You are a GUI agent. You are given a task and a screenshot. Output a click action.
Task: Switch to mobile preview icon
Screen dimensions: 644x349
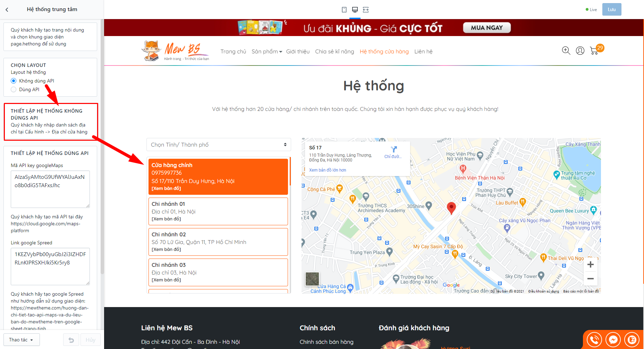[x=344, y=10]
